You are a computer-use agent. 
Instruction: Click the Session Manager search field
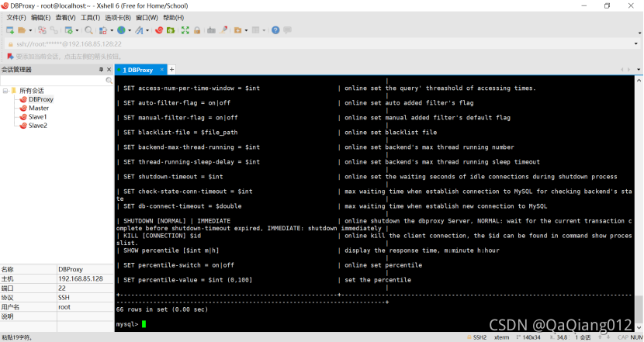coord(54,81)
